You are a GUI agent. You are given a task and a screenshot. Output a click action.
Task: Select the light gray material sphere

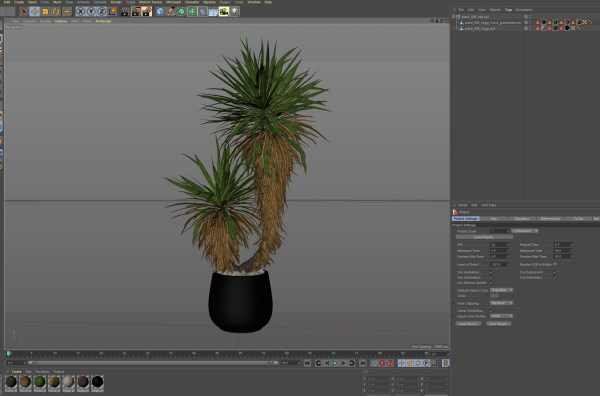pos(68,382)
